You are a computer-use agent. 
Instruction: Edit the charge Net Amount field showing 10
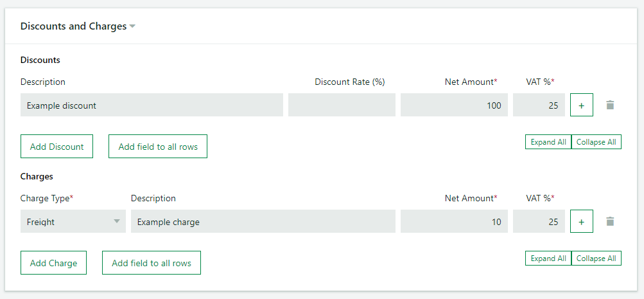[x=454, y=221]
